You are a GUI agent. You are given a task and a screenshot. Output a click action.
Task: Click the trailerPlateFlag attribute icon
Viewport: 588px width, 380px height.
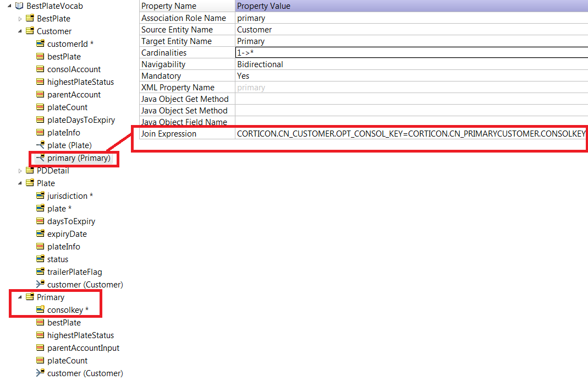(40, 271)
